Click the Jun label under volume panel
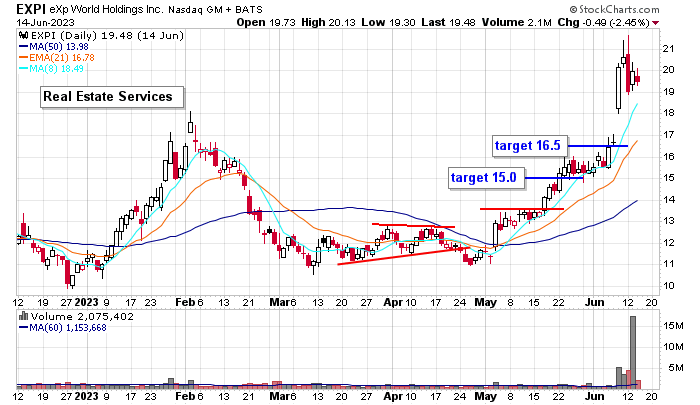The height and width of the screenshot is (405, 700). point(595,396)
